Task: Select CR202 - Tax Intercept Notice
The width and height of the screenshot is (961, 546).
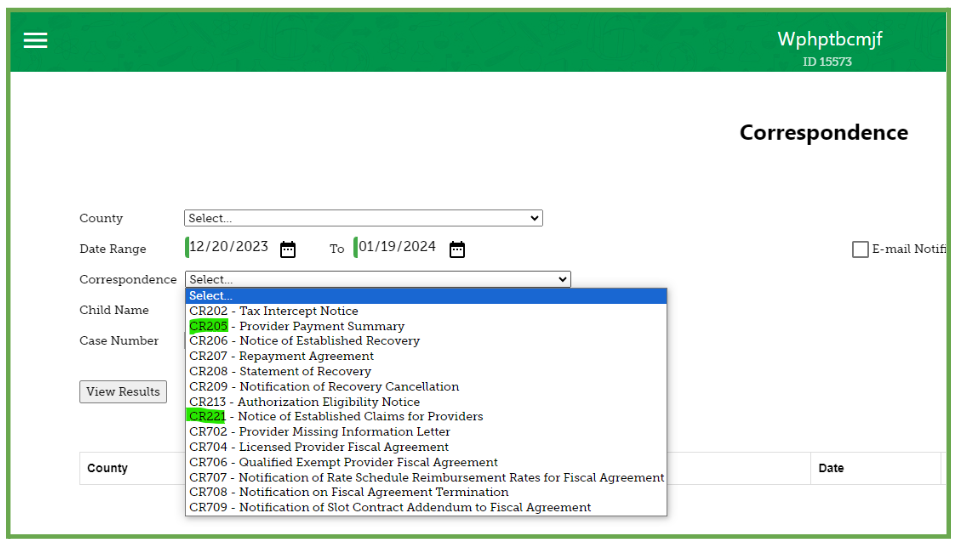Action: click(273, 311)
